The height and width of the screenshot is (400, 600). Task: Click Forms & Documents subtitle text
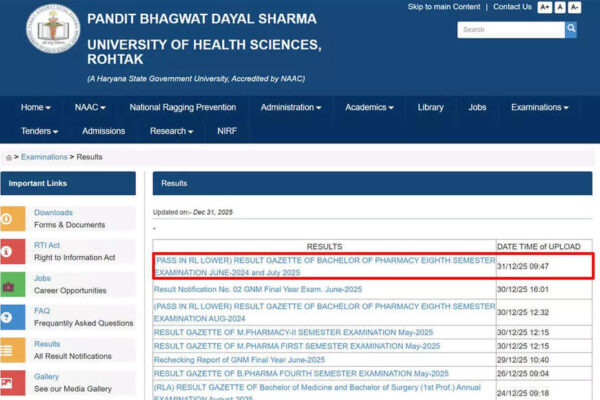69,225
